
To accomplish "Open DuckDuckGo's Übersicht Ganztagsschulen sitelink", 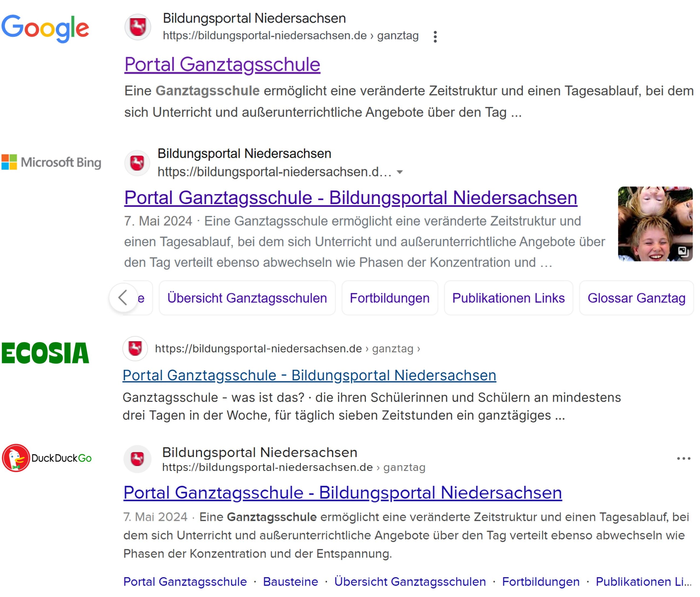I will 410,581.
